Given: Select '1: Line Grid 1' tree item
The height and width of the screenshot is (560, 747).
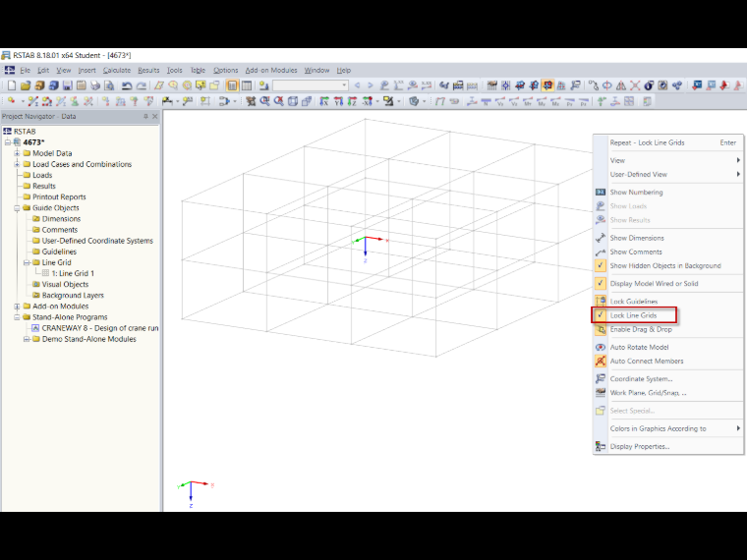Looking at the screenshot, I should 73,273.
